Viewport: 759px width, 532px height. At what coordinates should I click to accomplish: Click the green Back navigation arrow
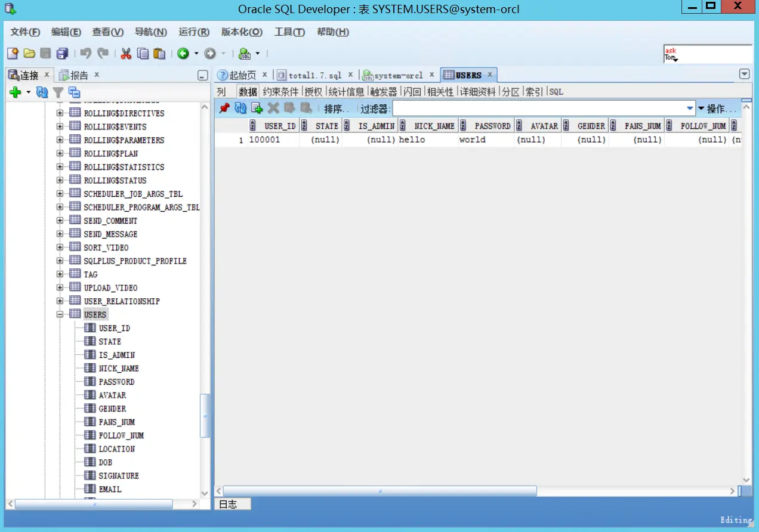(x=183, y=54)
